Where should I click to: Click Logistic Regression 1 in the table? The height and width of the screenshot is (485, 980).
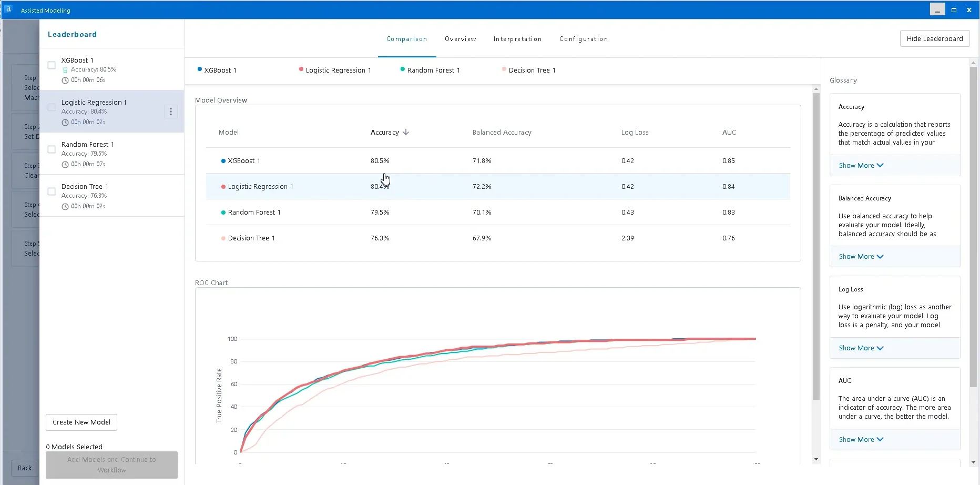pyautogui.click(x=498, y=187)
